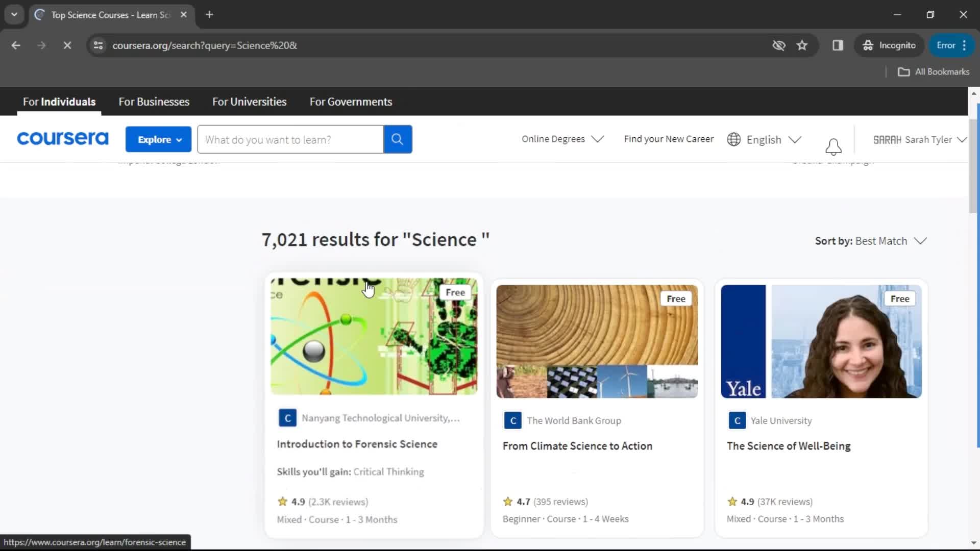Image resolution: width=980 pixels, height=551 pixels.
Task: Stop page loading with X button
Action: [67, 45]
